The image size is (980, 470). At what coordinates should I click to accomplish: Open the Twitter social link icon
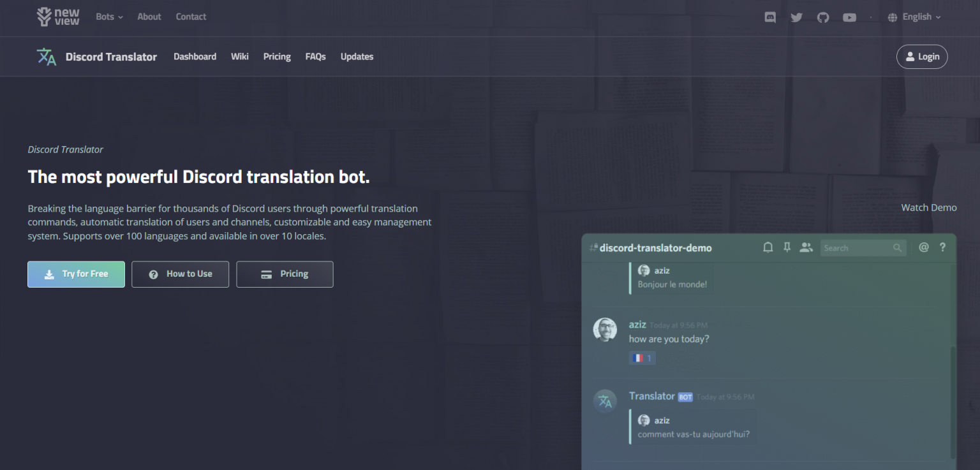tap(796, 17)
